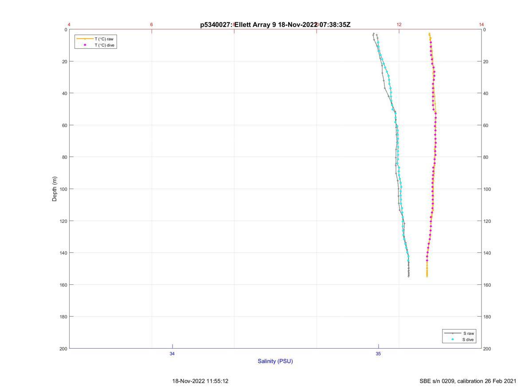
Task: Click depth tick '160' on the left axis
Action: click(63, 285)
